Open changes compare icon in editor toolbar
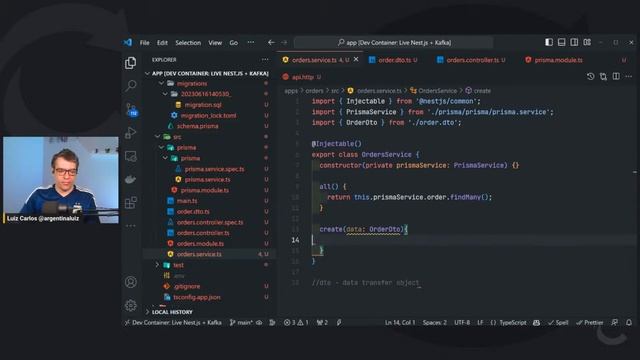This screenshot has height=360, width=640. click(x=603, y=76)
